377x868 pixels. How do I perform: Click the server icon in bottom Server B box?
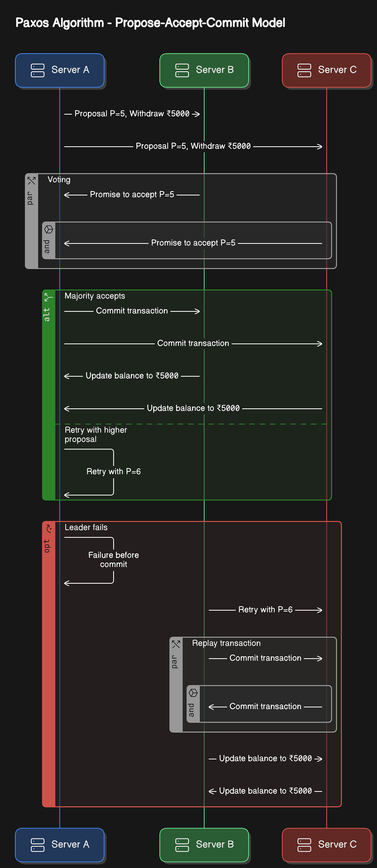(x=182, y=845)
